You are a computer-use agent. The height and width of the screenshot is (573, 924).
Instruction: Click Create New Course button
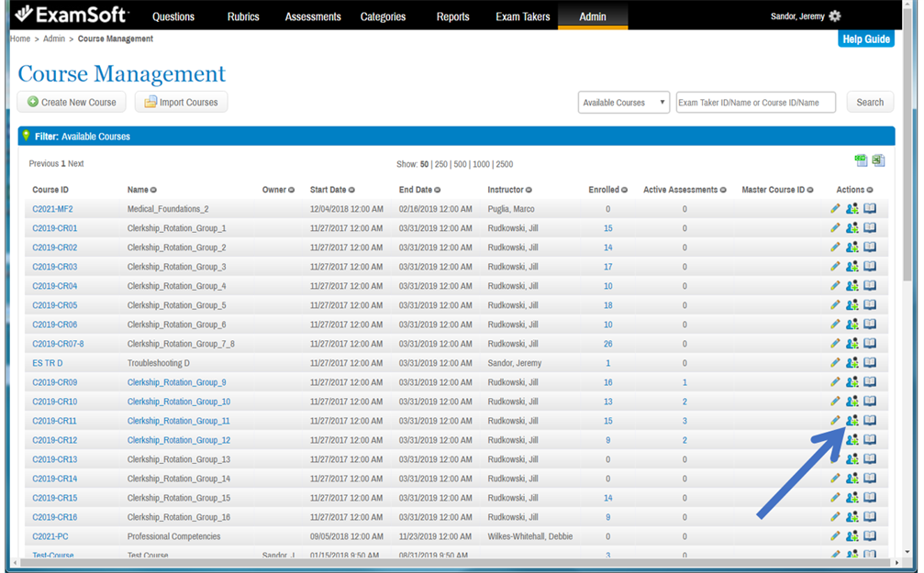pos(72,103)
